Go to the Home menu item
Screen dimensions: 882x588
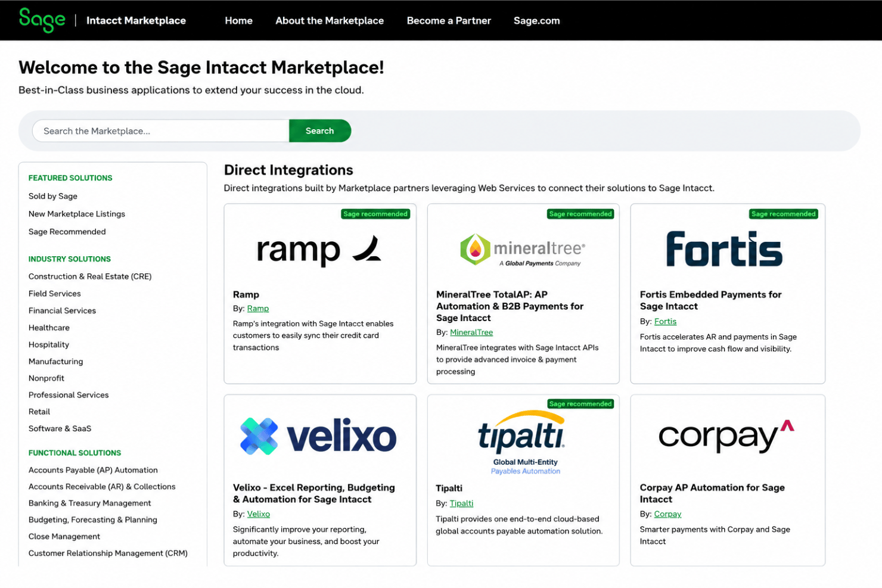coord(238,20)
